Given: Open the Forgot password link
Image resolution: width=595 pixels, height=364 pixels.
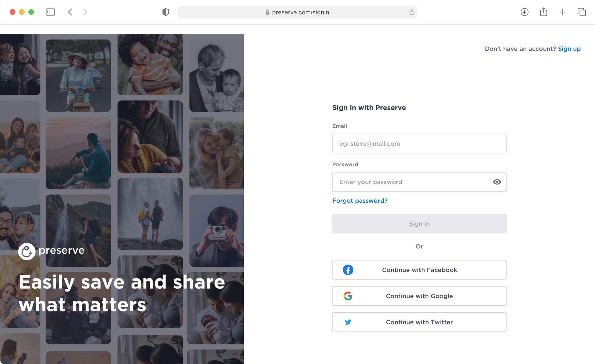Looking at the screenshot, I should tap(360, 201).
